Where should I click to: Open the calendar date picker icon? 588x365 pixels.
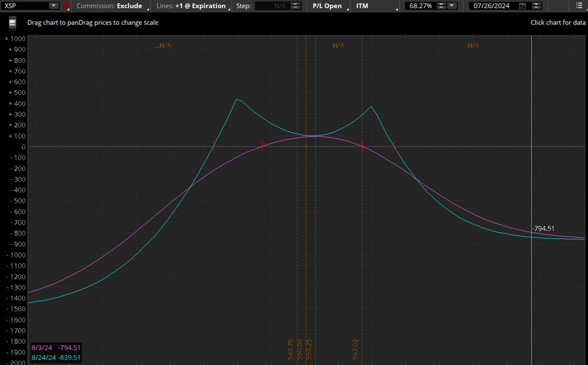point(522,6)
